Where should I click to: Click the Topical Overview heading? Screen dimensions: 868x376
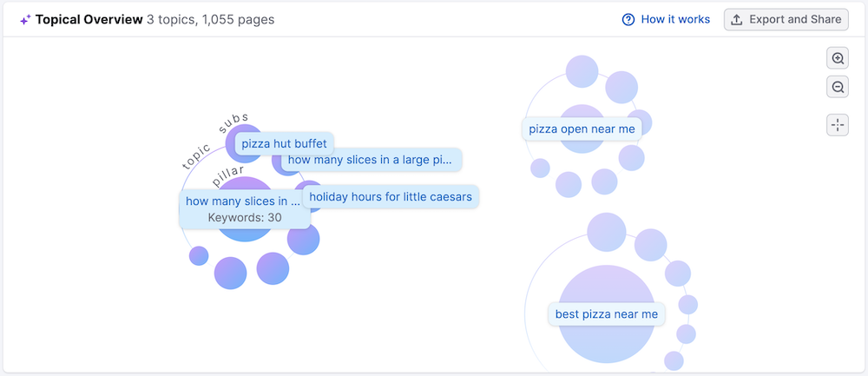point(89,19)
